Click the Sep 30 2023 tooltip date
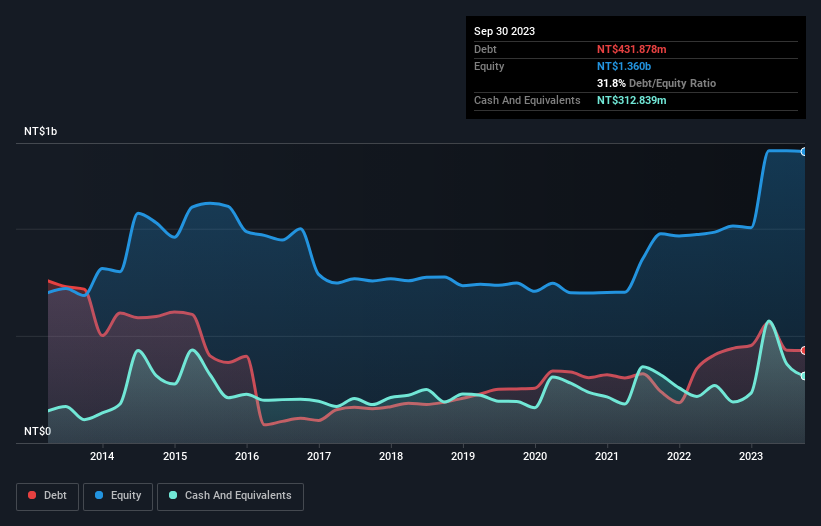This screenshot has height=526, width=821. pyautogui.click(x=504, y=31)
